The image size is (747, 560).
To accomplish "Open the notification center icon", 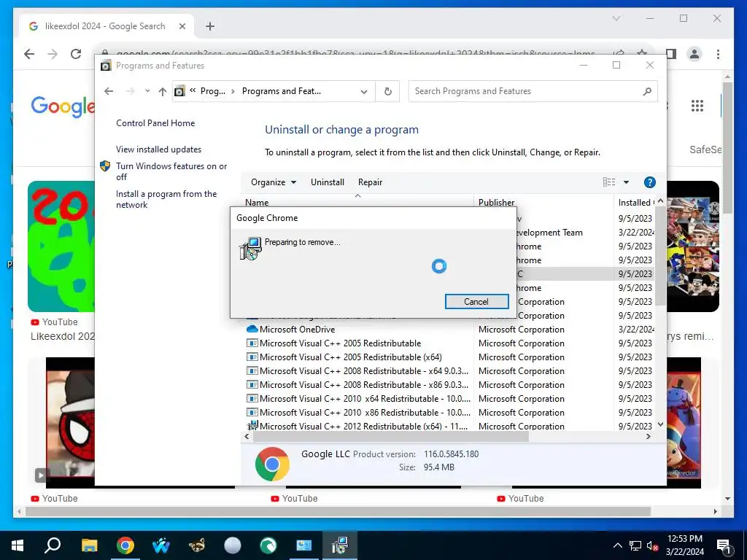I will pyautogui.click(x=724, y=545).
